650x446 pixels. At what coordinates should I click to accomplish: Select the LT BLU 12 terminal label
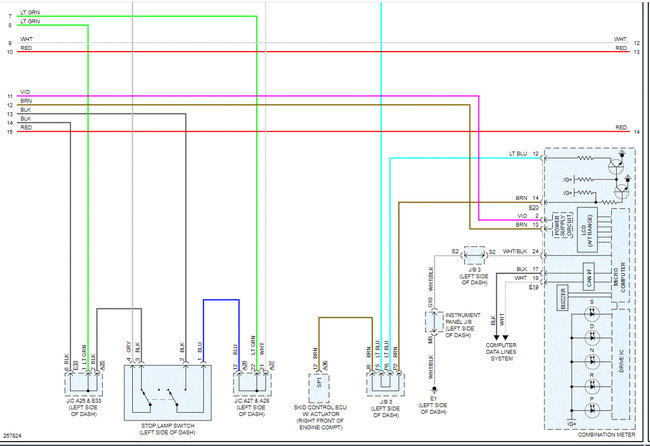(x=524, y=154)
